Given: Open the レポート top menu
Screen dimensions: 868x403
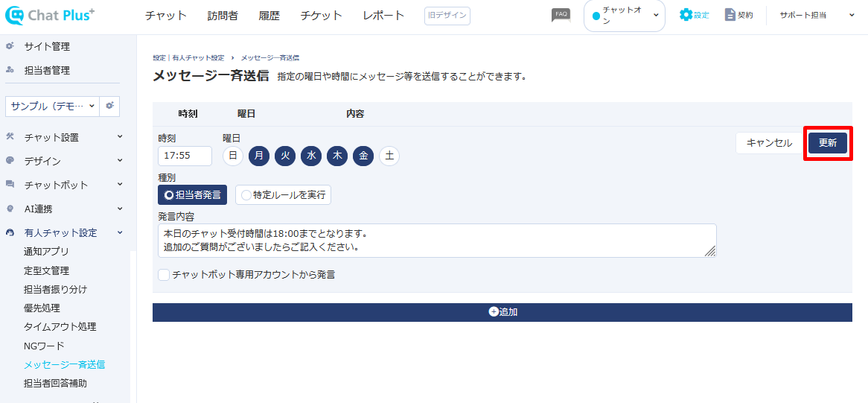Looking at the screenshot, I should pos(383,16).
